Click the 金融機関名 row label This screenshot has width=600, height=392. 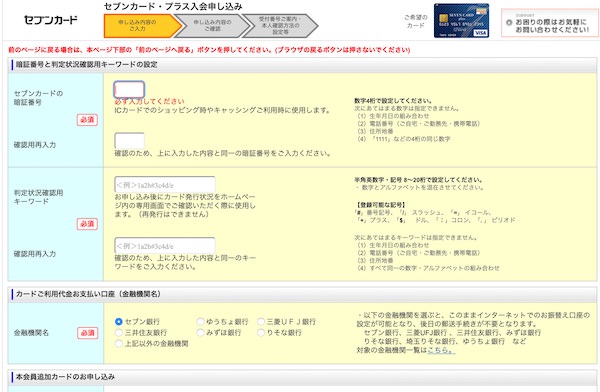[31, 333]
